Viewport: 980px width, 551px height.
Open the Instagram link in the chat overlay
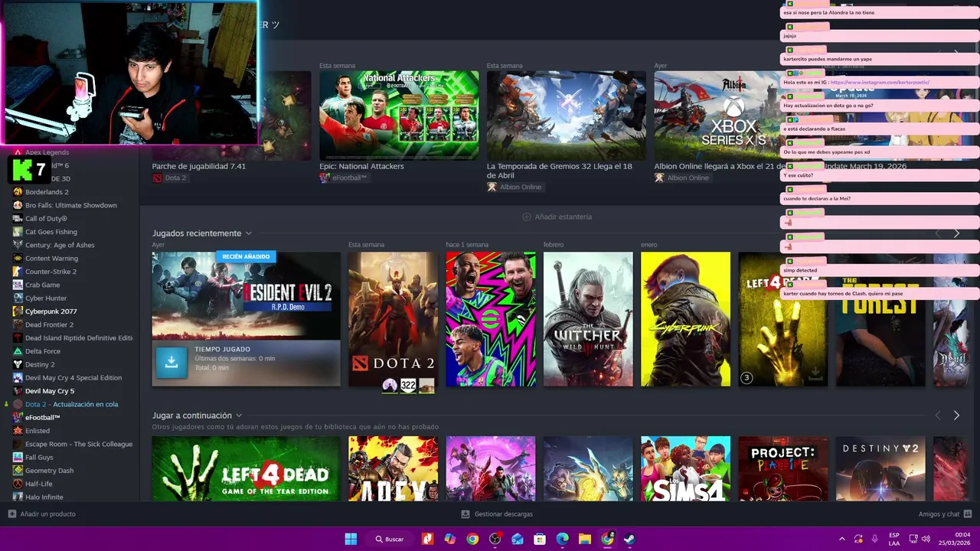[x=880, y=82]
